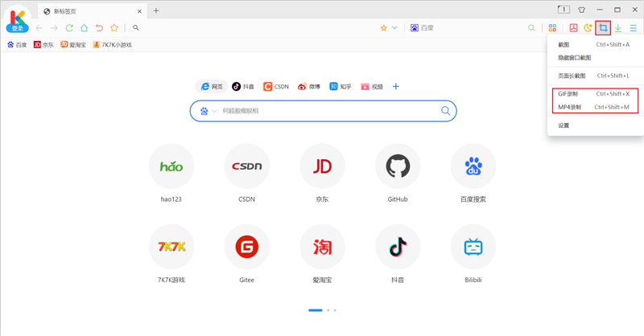Choose long page screenshot menu entry
Image resolution: width=644 pixels, height=336 pixels.
[x=594, y=76]
